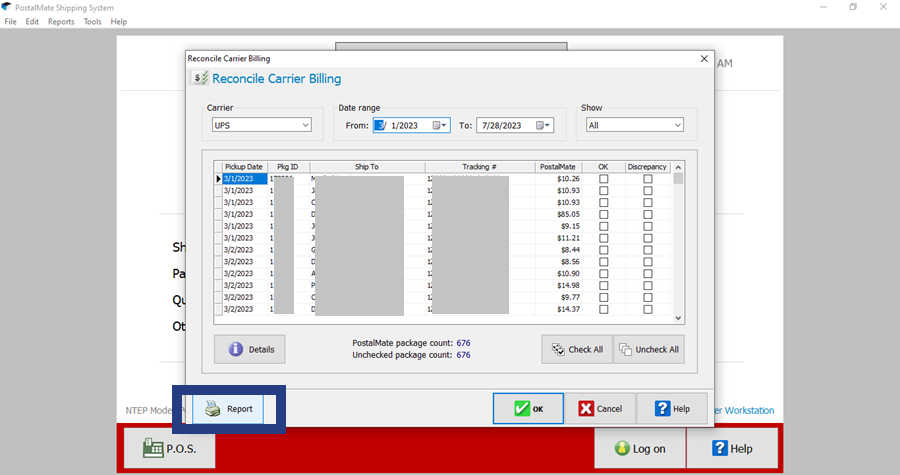Screen dimensions: 900x475
Task: Select the amount cell $10.90
Action: tap(558, 274)
